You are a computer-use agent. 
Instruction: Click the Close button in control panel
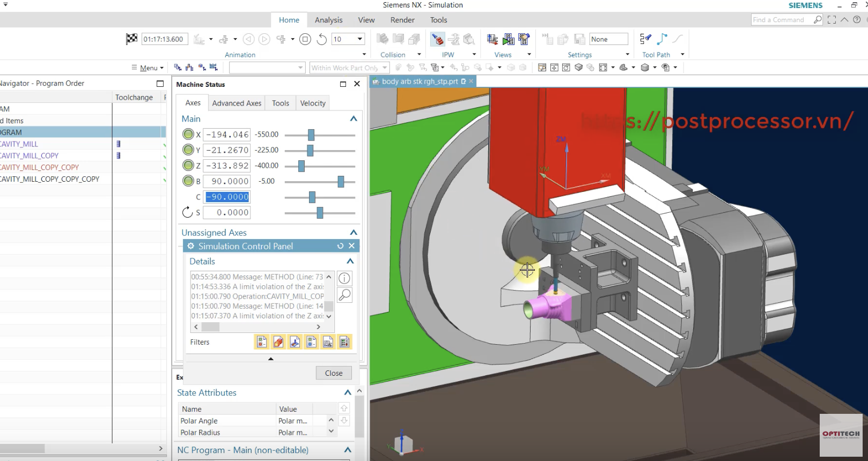(x=334, y=373)
